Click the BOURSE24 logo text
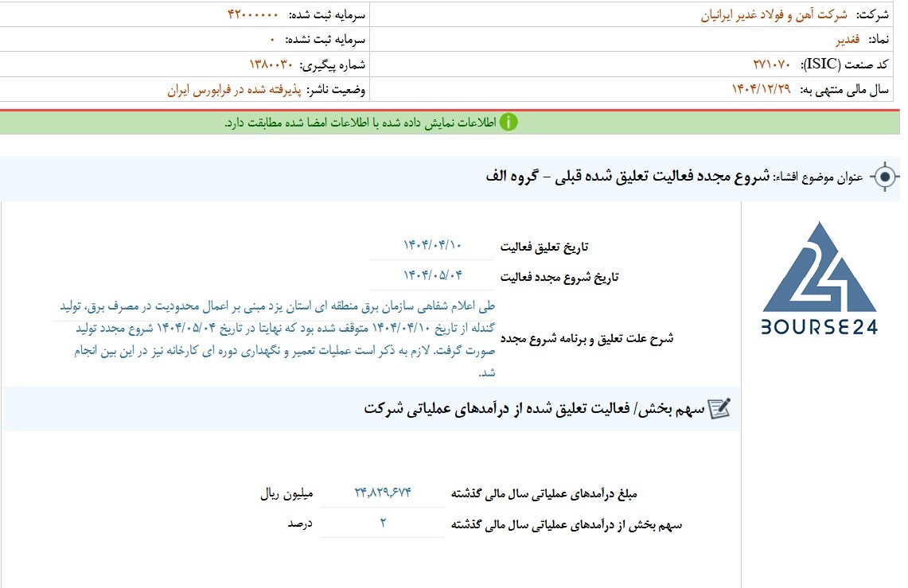 point(820,327)
